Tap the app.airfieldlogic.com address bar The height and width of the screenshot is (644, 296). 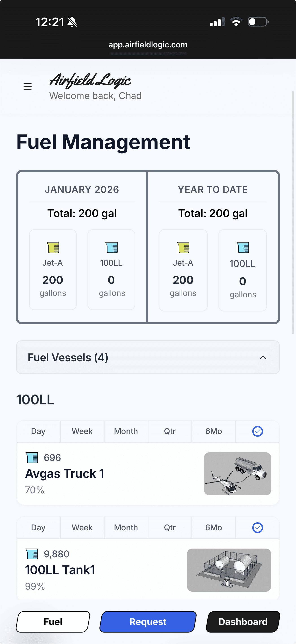click(x=148, y=45)
